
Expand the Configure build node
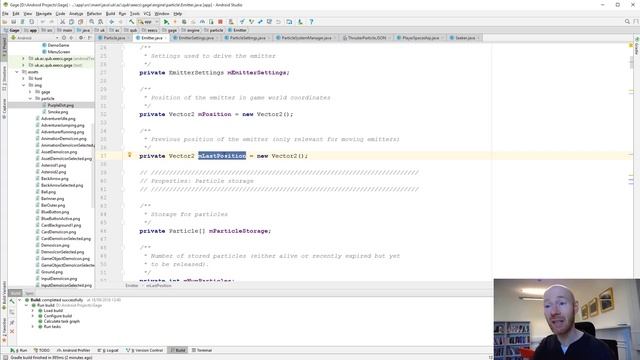coord(33,316)
